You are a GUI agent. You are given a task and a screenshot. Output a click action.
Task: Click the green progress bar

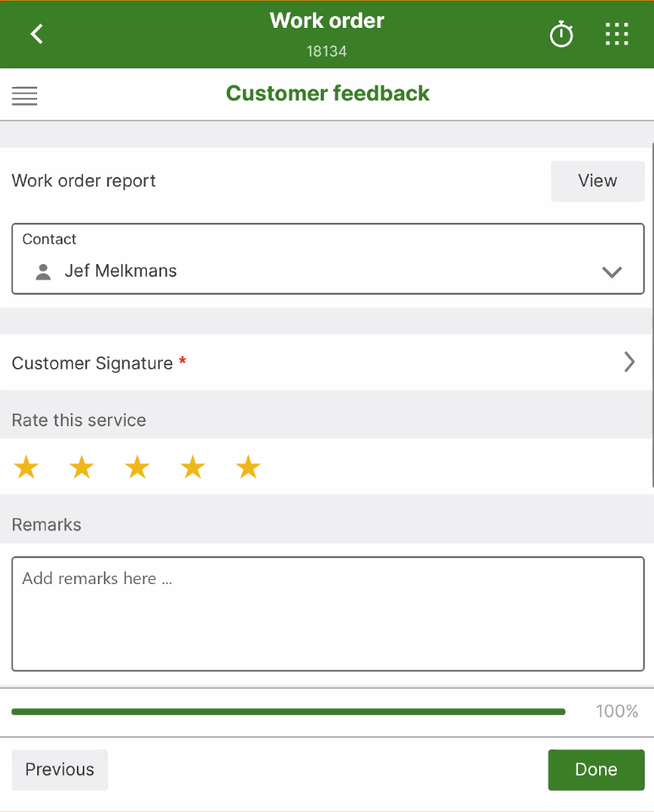point(289,712)
